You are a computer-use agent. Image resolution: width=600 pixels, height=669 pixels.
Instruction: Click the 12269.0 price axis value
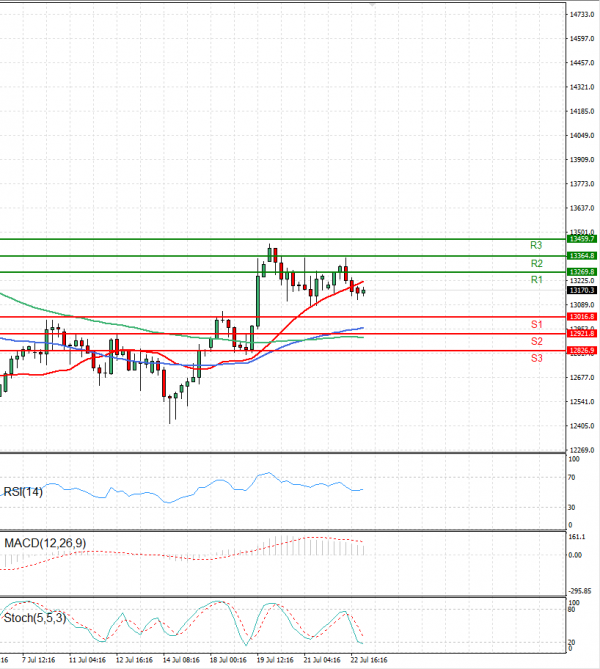tap(582, 450)
